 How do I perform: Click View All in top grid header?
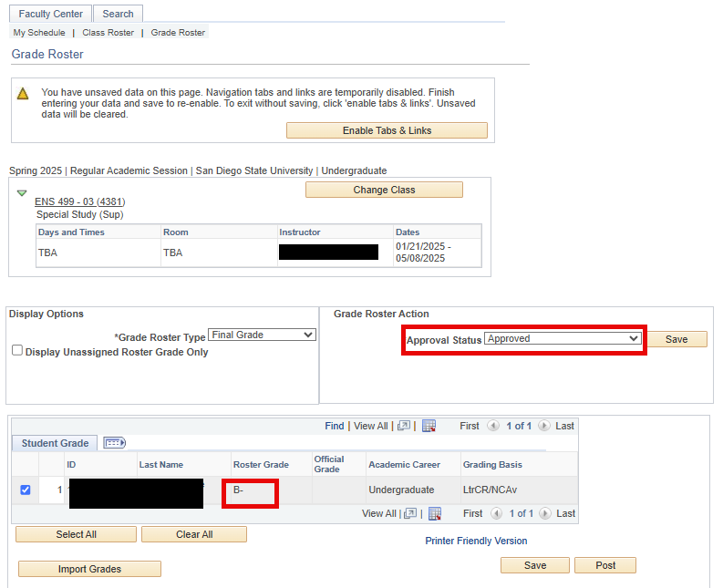point(371,426)
